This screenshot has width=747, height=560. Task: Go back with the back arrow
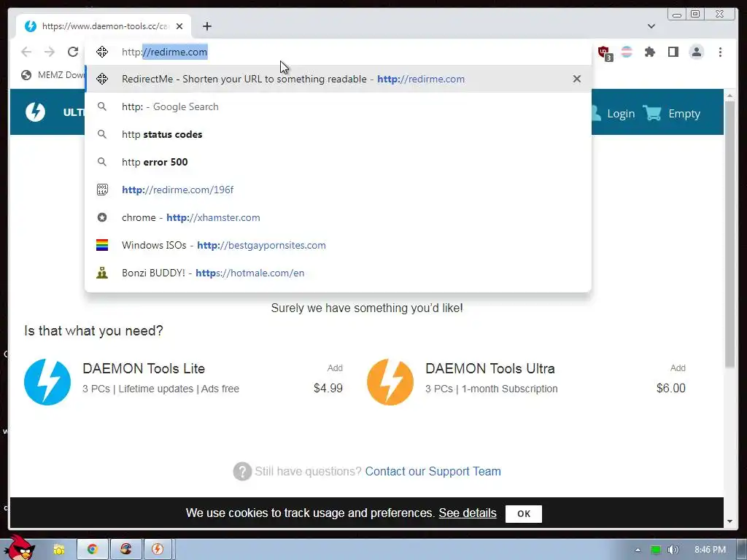coord(26,52)
